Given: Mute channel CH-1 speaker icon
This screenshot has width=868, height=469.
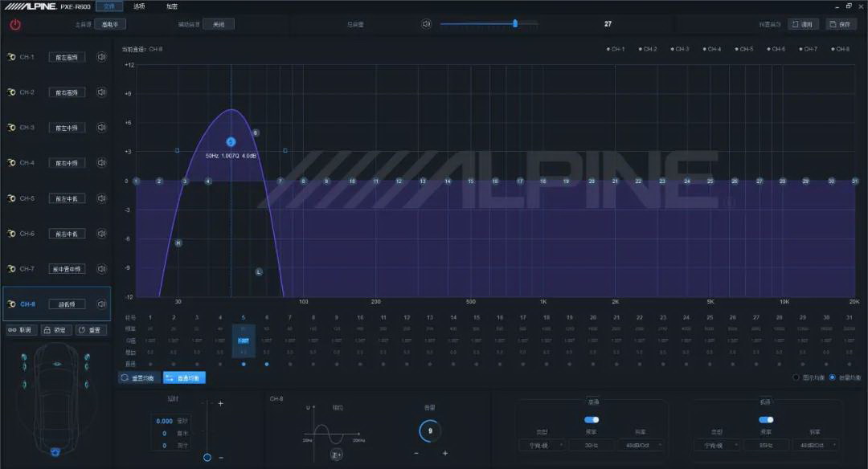Looking at the screenshot, I should [102, 57].
